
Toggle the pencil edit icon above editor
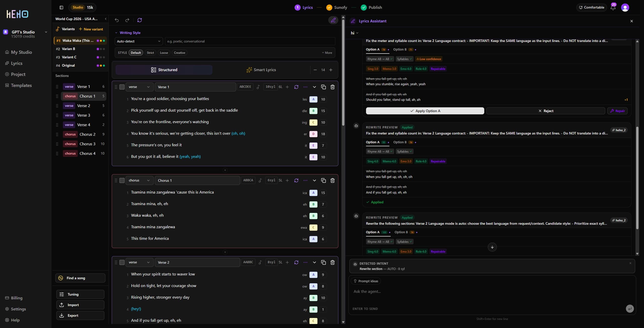(x=333, y=20)
